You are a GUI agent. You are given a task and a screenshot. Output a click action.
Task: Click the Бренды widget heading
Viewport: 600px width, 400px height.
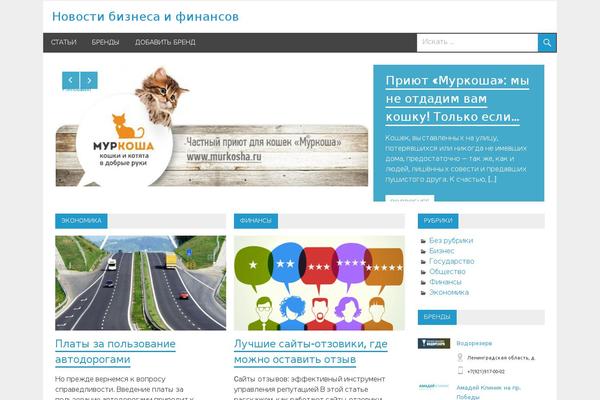click(437, 317)
